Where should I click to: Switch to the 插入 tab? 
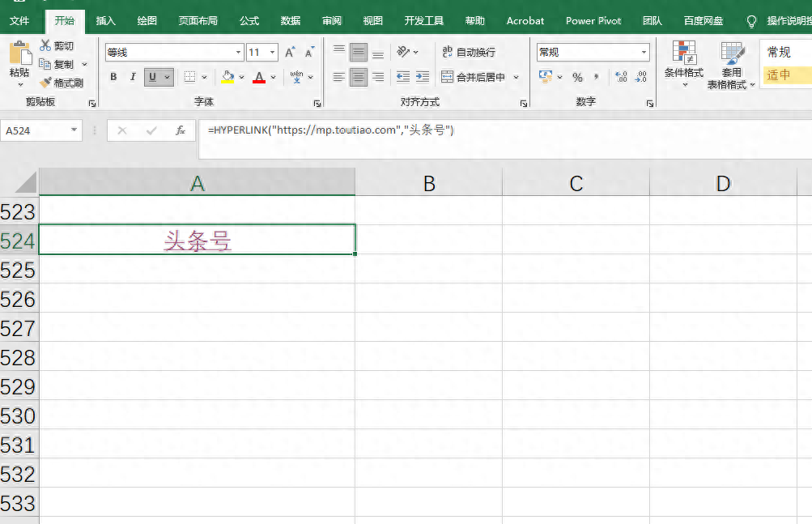[105, 21]
